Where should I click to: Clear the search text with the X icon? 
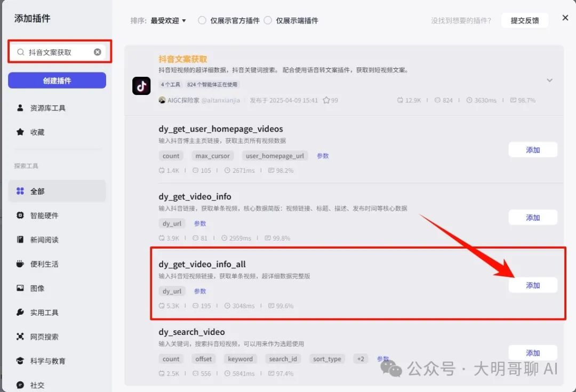tap(98, 52)
